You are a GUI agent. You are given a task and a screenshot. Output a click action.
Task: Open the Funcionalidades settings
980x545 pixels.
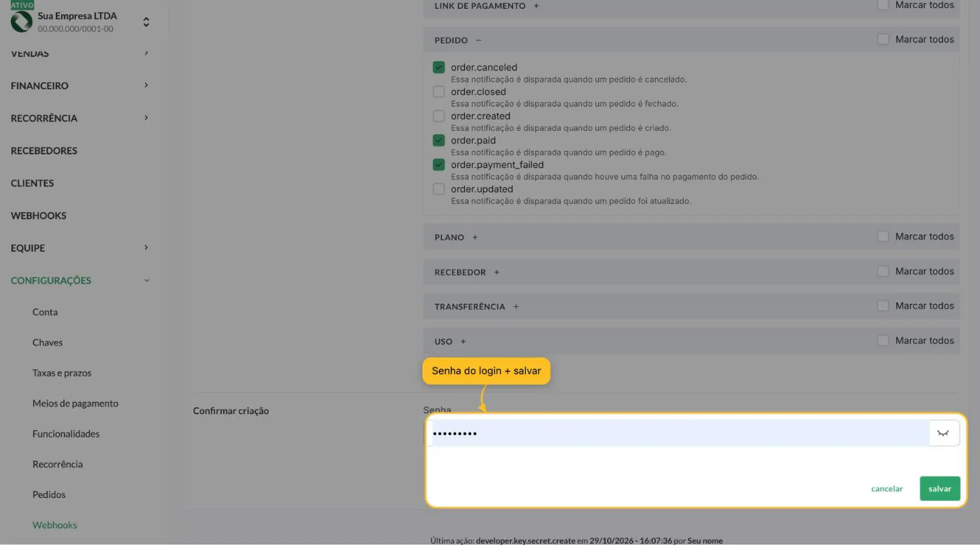pos(66,434)
